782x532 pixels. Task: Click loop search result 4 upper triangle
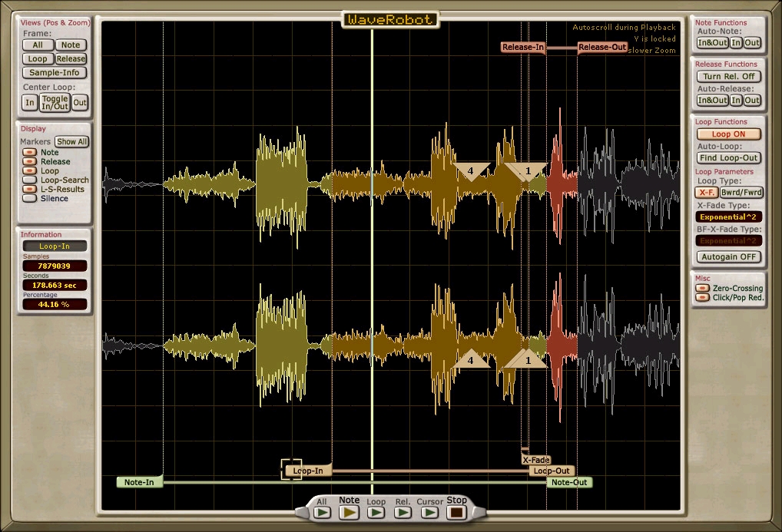[x=471, y=171]
